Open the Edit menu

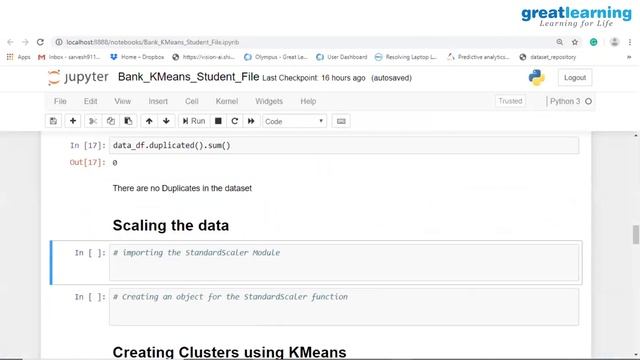tap(90, 101)
